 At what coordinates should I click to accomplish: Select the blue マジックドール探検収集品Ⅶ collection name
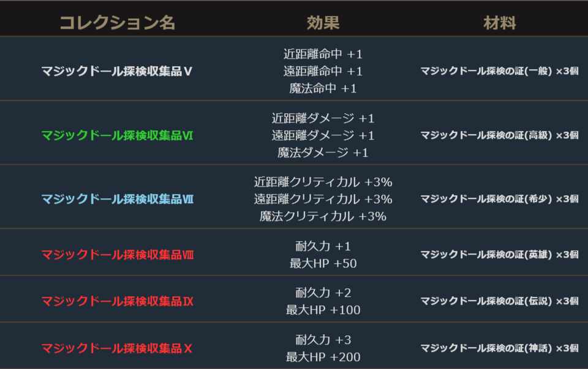pyautogui.click(x=117, y=199)
